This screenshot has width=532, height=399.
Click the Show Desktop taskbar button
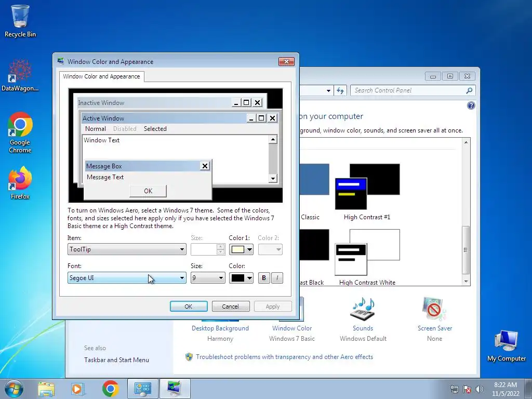(x=529, y=389)
